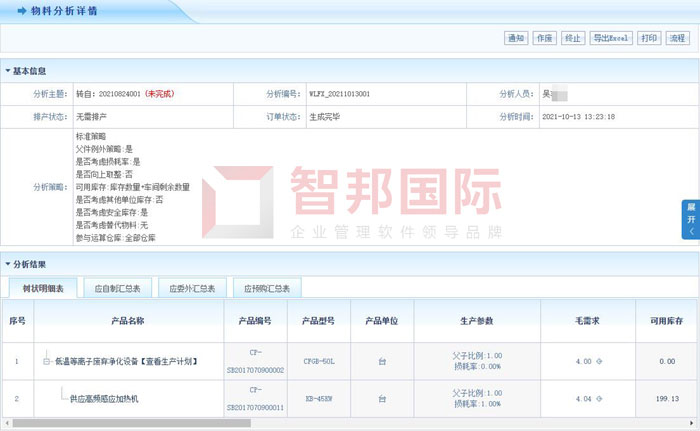
Task: Click the 生成完毕 order status value
Action: 325,117
